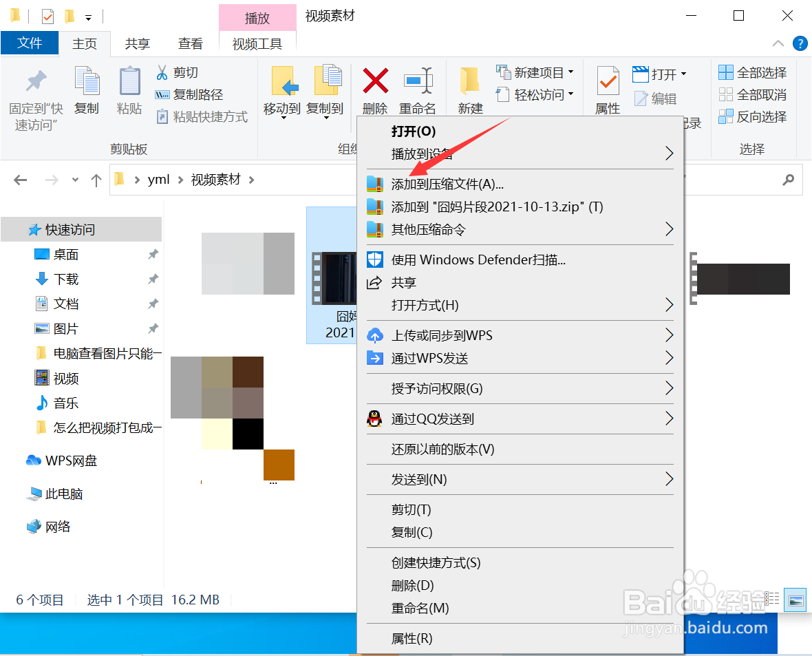This screenshot has width=812, height=656.
Task: Open the 轻松访问 dropdown arrow
Action: click(571, 94)
